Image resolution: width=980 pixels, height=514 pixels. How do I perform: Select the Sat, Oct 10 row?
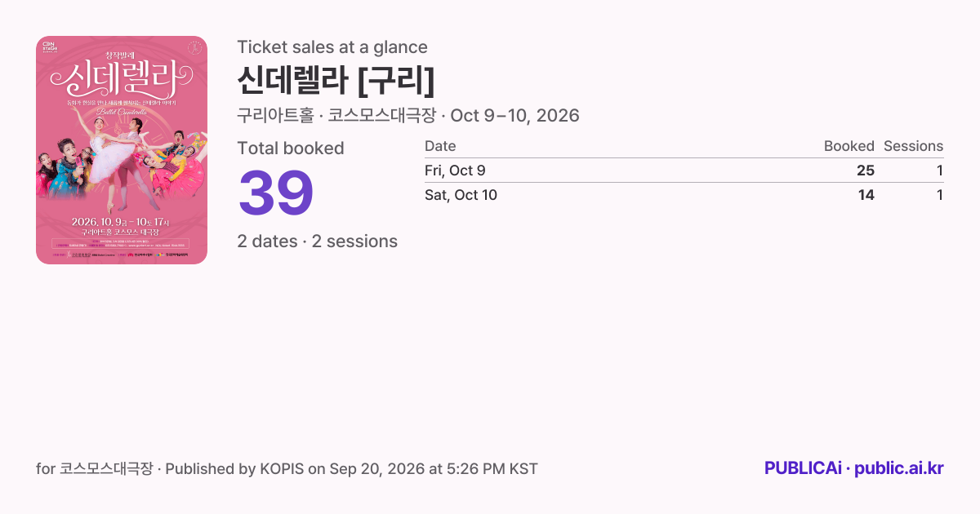coord(684,195)
